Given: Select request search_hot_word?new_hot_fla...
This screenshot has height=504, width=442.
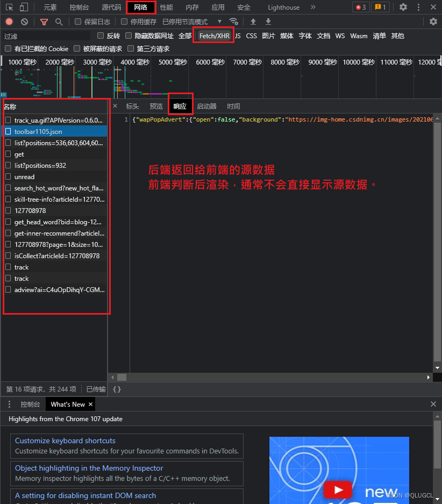Looking at the screenshot, I should click(55, 188).
